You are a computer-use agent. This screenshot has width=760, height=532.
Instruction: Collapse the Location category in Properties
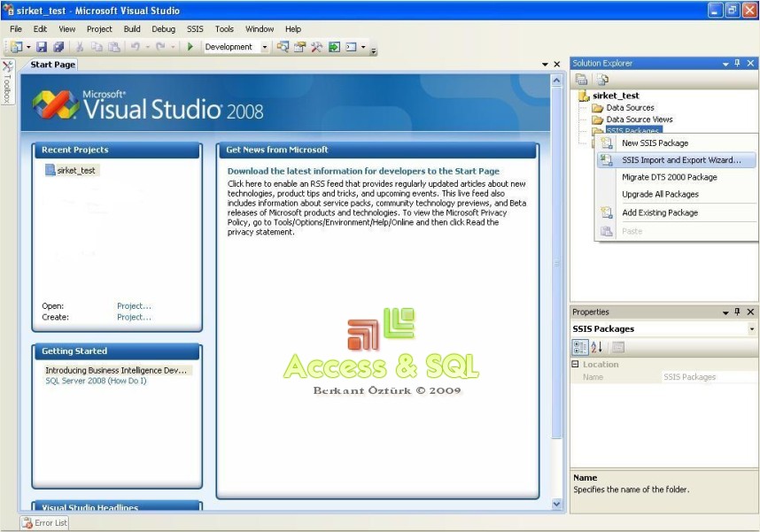click(x=575, y=365)
